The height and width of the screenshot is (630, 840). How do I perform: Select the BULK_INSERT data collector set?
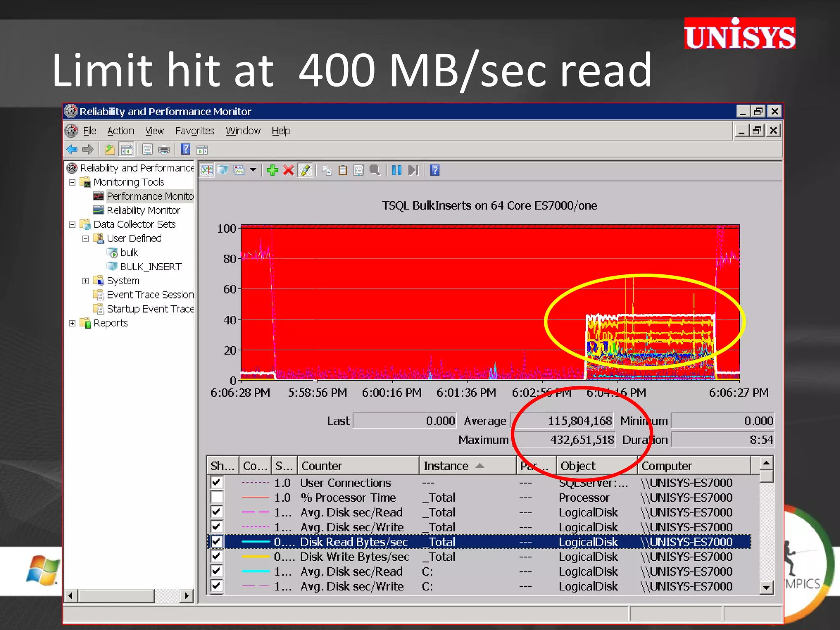click(x=151, y=267)
